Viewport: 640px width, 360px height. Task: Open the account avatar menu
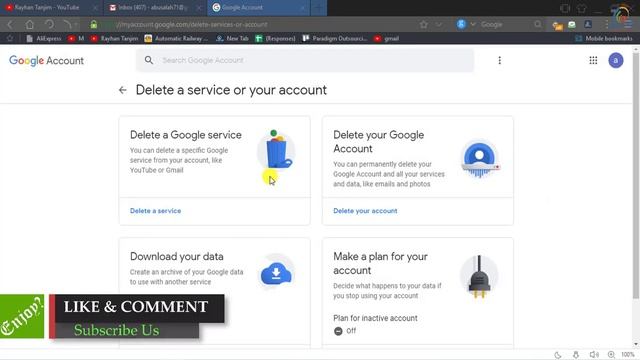[616, 60]
